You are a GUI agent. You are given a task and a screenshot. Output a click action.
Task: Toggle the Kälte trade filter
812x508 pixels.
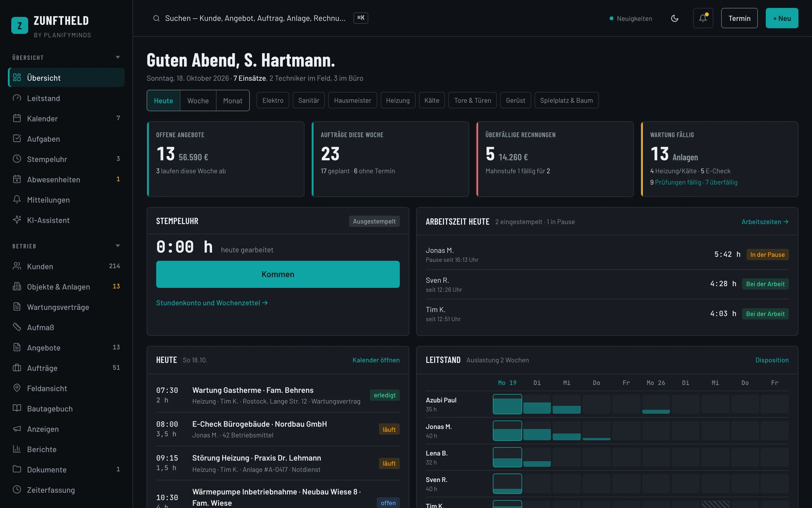pos(431,100)
